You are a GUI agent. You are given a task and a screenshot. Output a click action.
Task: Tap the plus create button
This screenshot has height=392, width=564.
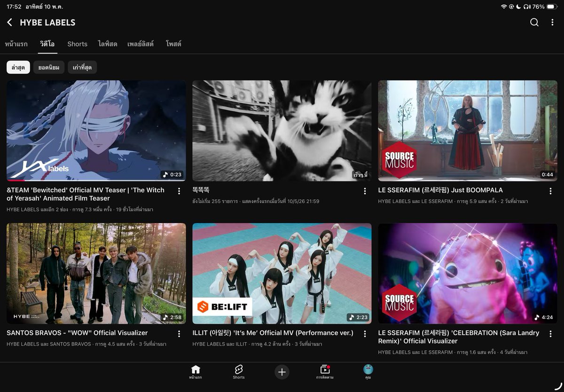[x=282, y=372]
